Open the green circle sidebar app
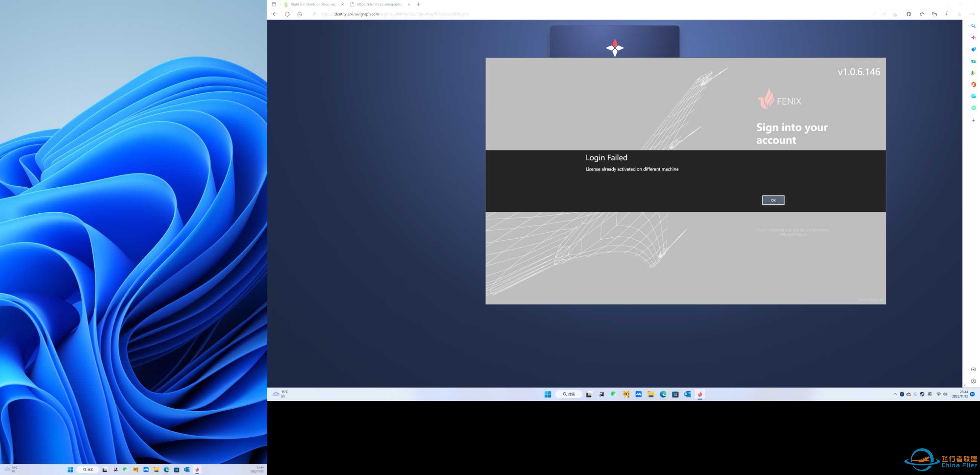The width and height of the screenshot is (980, 475). pyautogui.click(x=974, y=108)
